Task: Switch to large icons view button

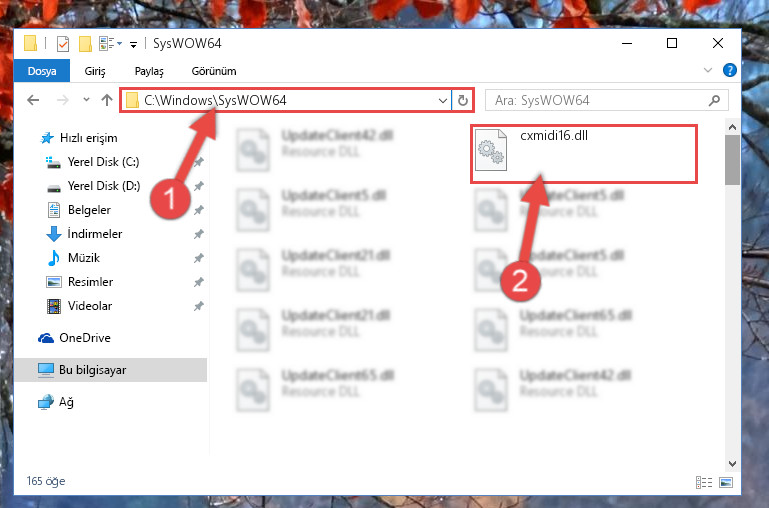Action: coord(726,482)
